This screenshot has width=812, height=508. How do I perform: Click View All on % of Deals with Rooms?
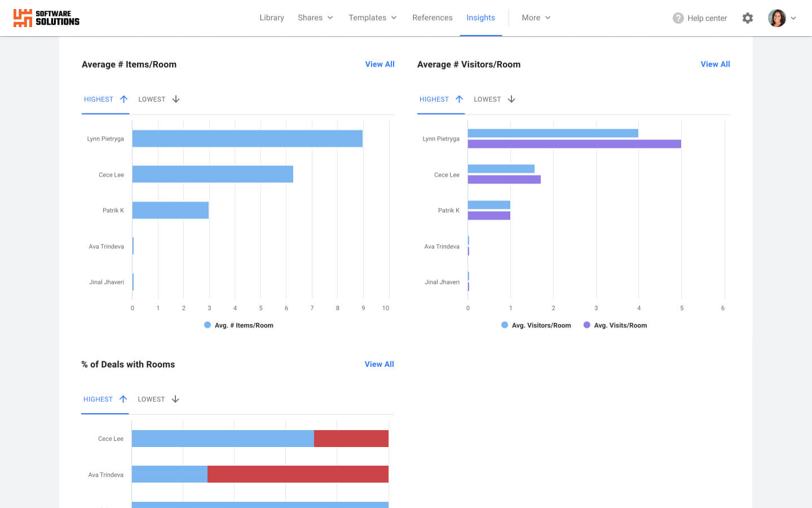click(379, 364)
